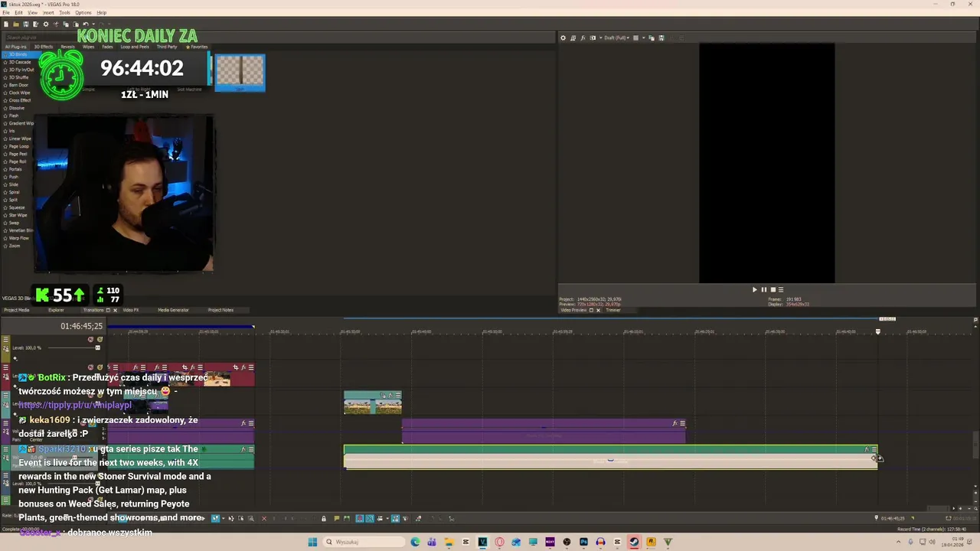Click Copy Snapshot to Clipboard icon in preview
Image resolution: width=980 pixels, height=551 pixels.
(652, 37)
